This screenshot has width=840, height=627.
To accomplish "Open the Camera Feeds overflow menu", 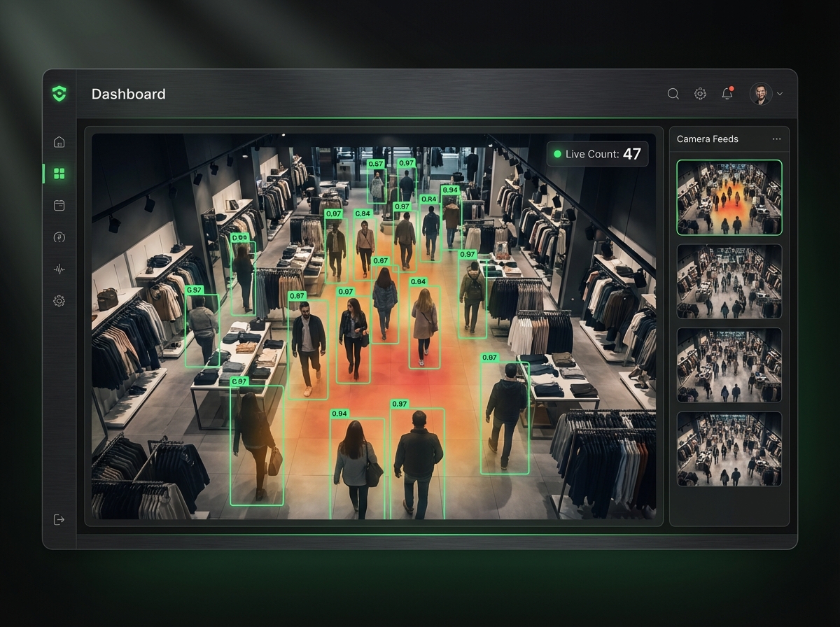I will (776, 139).
